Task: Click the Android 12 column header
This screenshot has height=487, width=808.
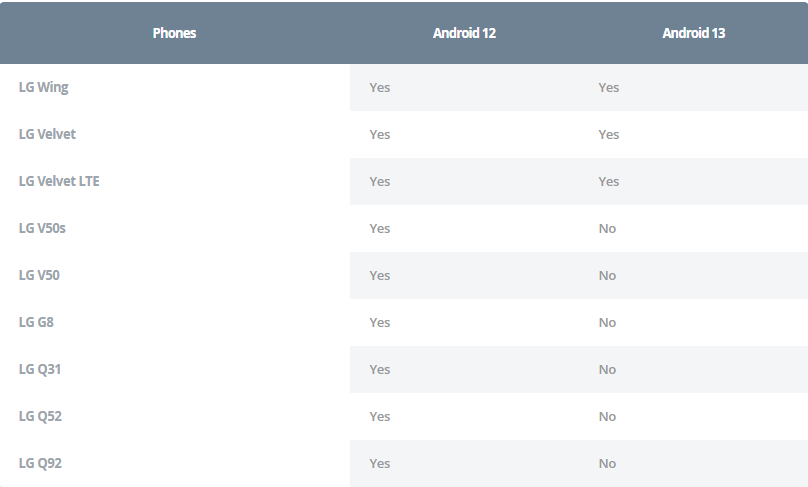Action: pos(464,33)
